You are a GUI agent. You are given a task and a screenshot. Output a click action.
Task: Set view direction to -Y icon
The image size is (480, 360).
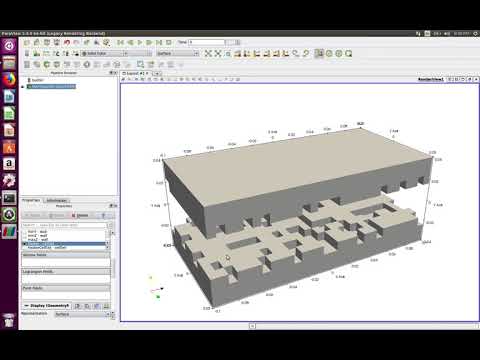tap(267, 53)
